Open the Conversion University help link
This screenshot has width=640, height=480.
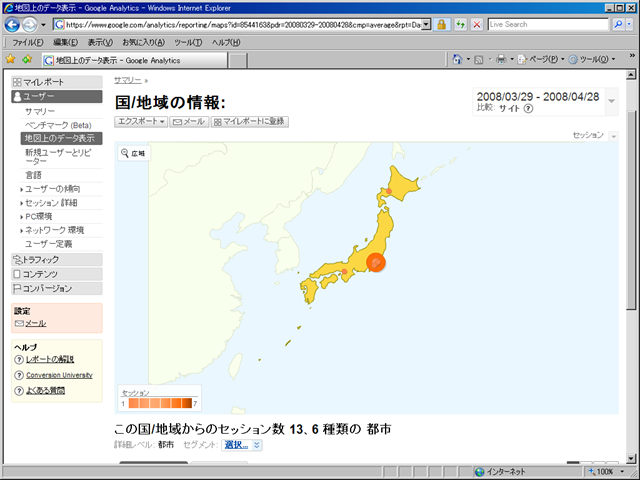[59, 375]
